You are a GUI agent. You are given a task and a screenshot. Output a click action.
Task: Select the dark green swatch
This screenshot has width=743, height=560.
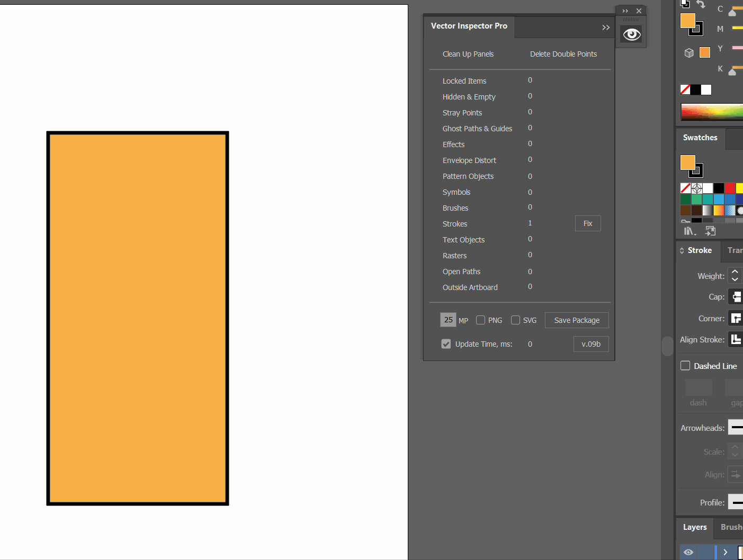tap(685, 199)
